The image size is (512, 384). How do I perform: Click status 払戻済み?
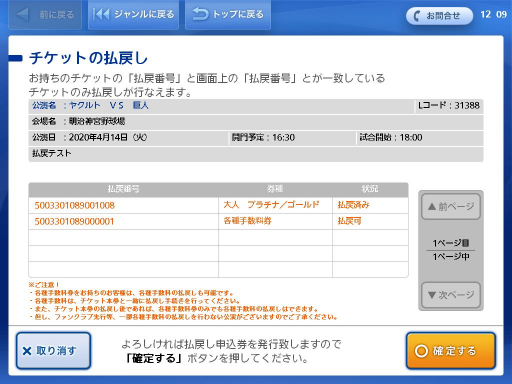click(x=354, y=205)
